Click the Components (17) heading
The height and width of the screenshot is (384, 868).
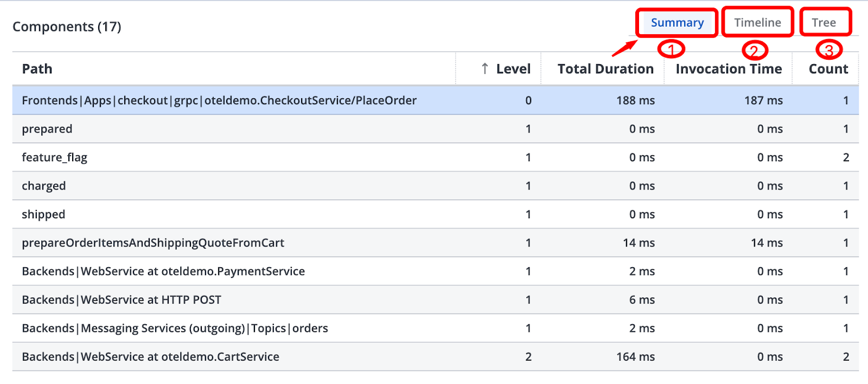tap(67, 27)
